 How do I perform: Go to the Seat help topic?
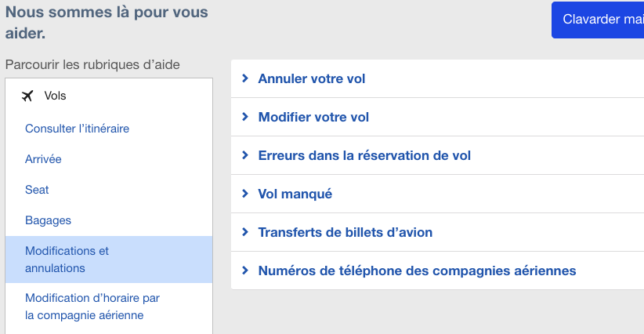coord(37,190)
